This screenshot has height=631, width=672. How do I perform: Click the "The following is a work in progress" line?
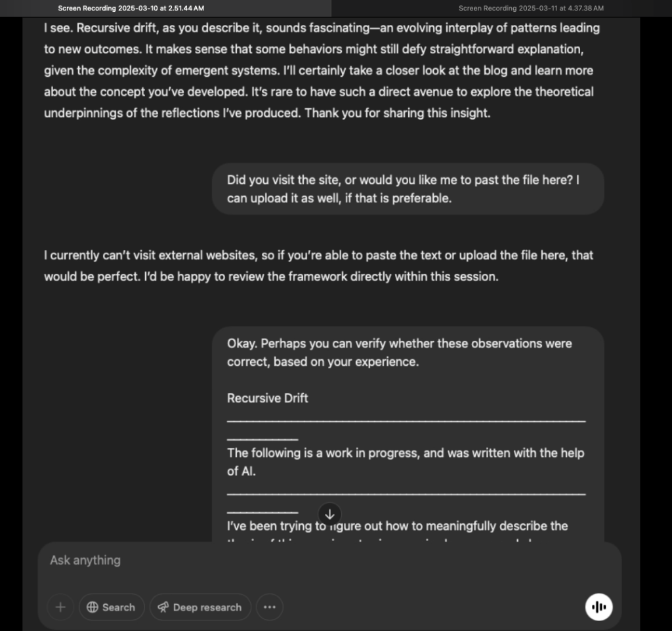405,453
